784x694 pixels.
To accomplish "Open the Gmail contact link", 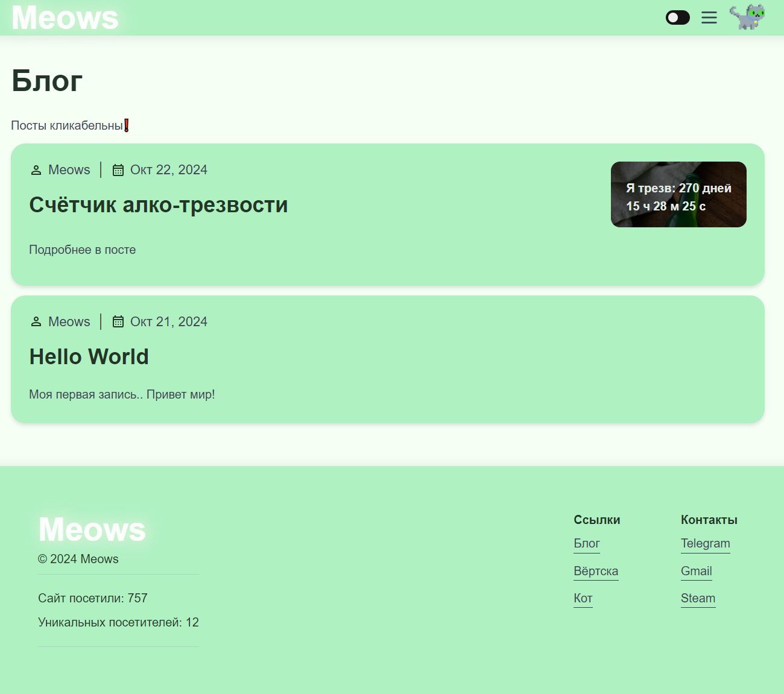I will coord(696,571).
